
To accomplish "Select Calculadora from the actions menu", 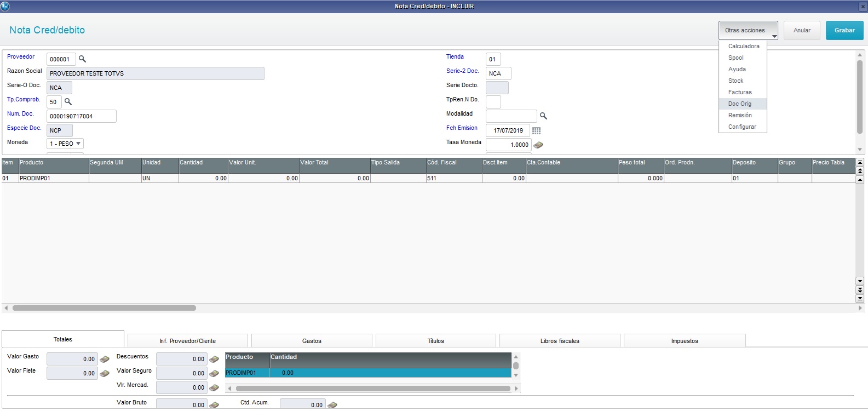I will [x=743, y=46].
